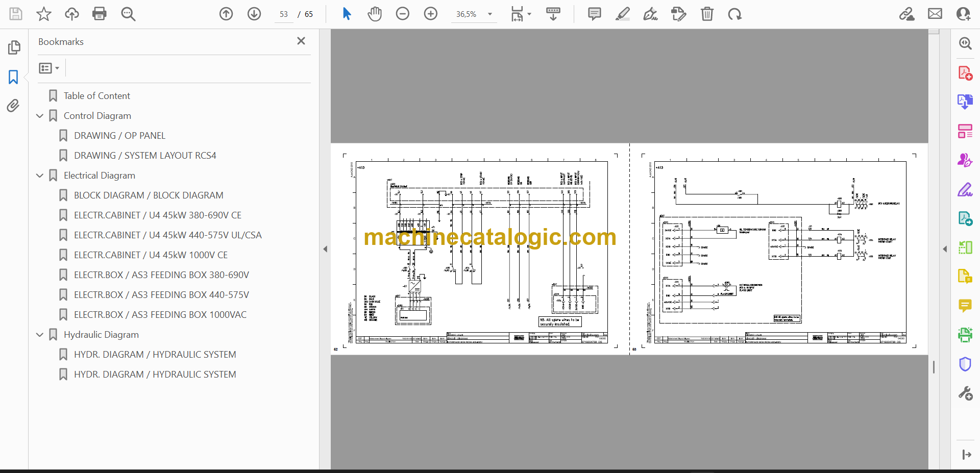
Task: Open the bookmark options dropdown menu
Action: tap(50, 68)
